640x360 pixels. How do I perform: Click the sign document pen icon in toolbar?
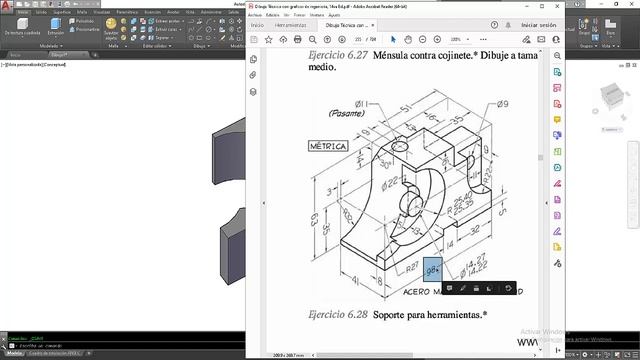(527, 39)
